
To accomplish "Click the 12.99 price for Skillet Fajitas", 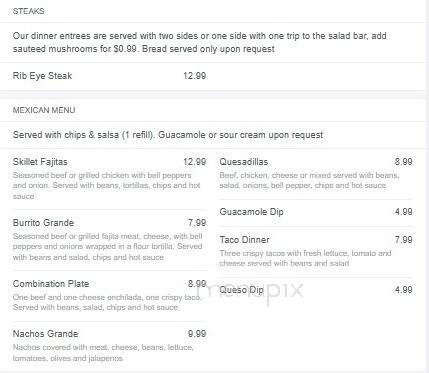I will (x=194, y=162).
